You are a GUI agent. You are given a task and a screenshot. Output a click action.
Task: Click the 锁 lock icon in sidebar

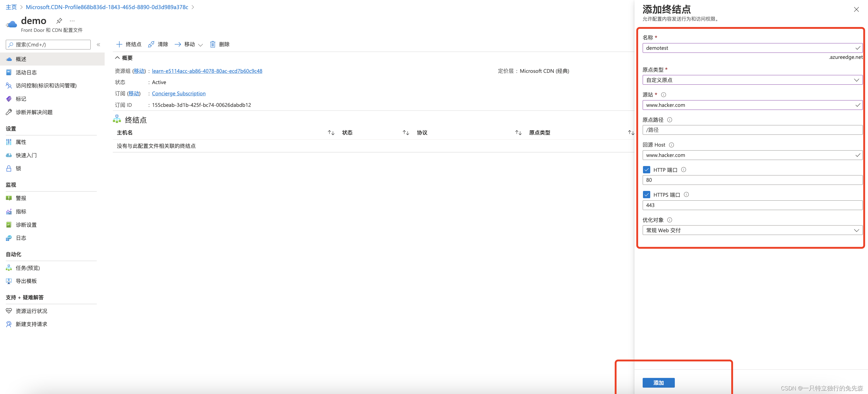point(9,168)
